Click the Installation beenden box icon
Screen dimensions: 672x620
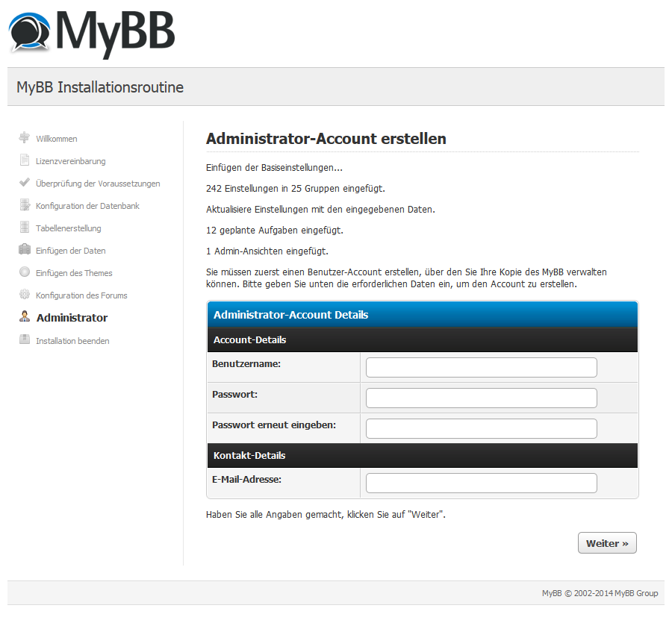[x=25, y=339]
